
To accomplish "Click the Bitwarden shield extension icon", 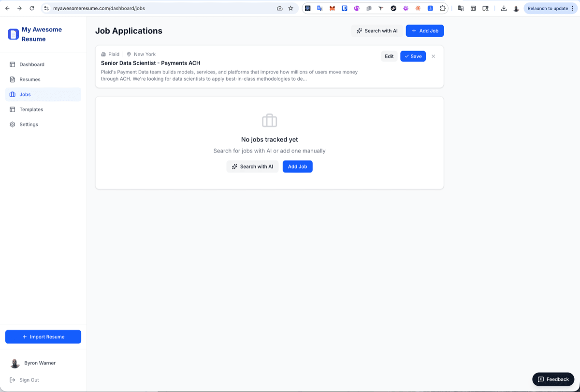I will click(x=344, y=8).
